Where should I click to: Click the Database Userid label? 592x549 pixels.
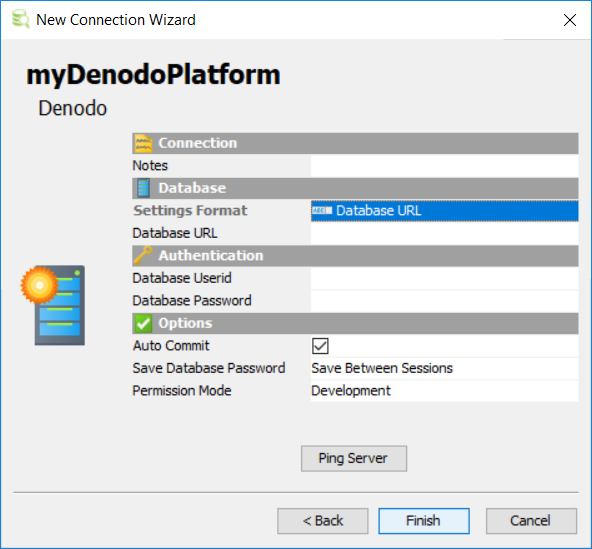coord(182,278)
